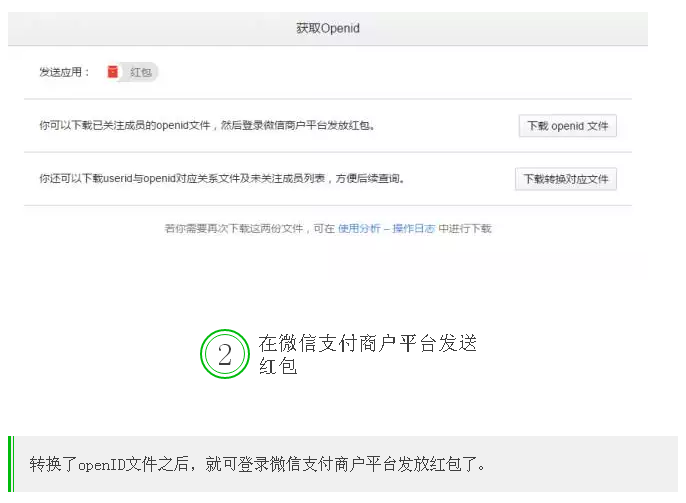Click the 获取Openid dialog title
686x503 pixels.
click(328, 28)
